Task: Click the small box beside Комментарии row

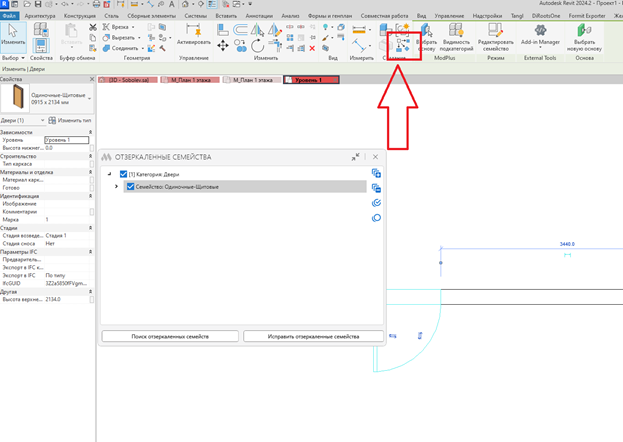Action: (92, 212)
